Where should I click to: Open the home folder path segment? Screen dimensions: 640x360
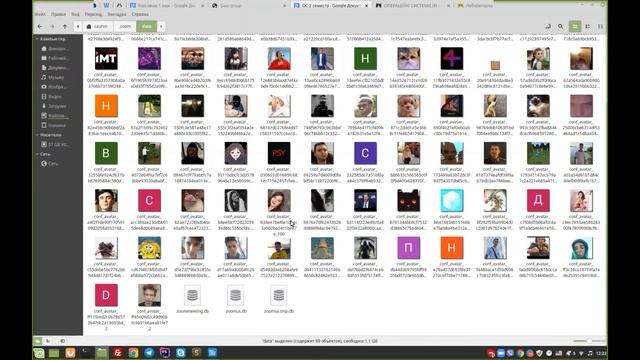98,27
